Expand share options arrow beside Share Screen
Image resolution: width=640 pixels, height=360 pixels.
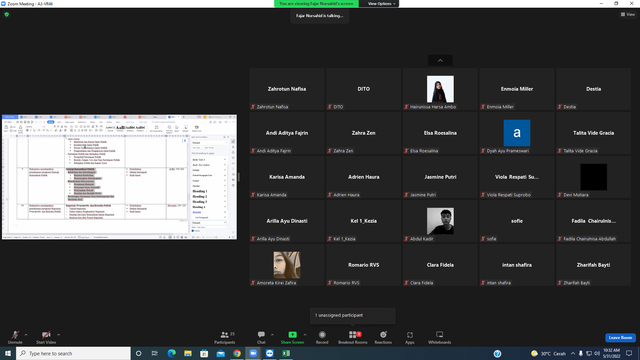305,335
